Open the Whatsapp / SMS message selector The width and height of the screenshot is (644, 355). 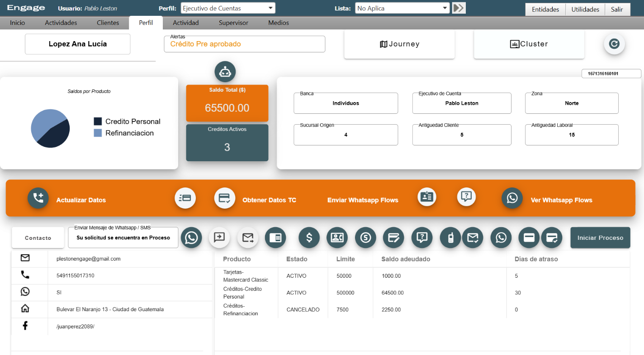coord(123,238)
